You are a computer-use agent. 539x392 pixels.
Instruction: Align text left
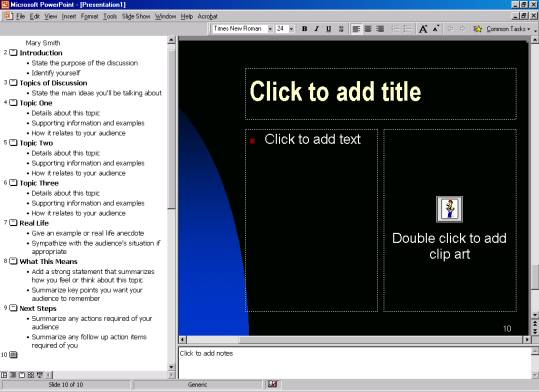click(356, 29)
